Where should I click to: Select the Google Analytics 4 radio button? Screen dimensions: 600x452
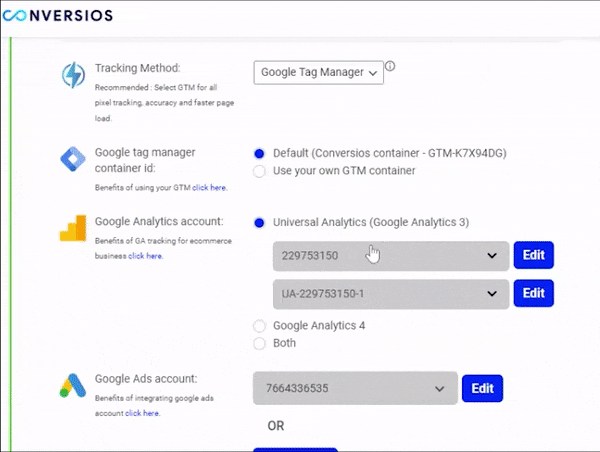coord(259,326)
